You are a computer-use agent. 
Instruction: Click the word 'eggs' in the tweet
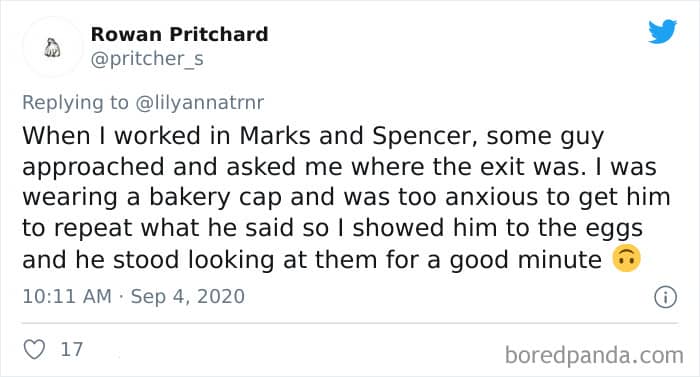tap(614, 229)
